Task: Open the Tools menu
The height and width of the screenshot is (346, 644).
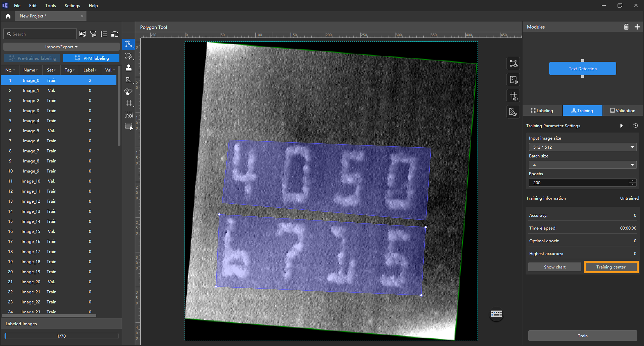Action: click(50, 6)
